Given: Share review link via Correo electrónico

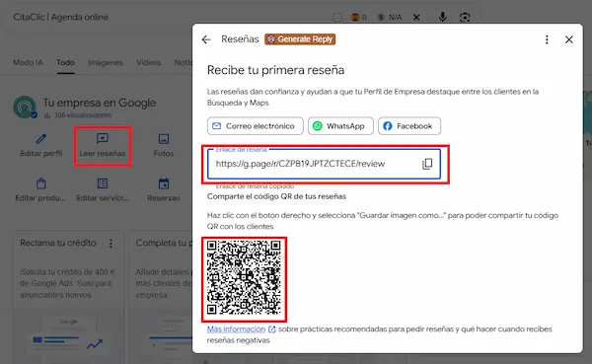Looking at the screenshot, I should pyautogui.click(x=255, y=126).
